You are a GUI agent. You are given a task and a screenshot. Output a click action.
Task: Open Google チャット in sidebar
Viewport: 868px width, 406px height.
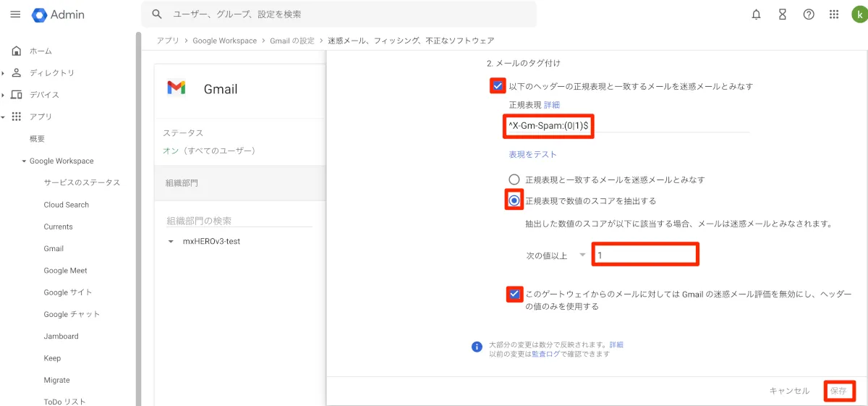click(72, 314)
